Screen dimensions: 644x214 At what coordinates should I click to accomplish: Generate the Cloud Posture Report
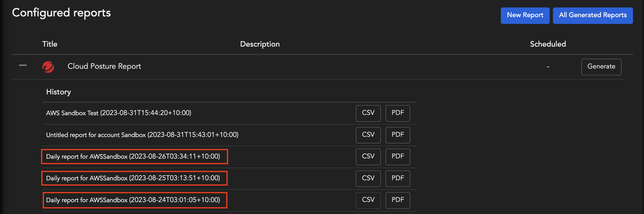(601, 67)
